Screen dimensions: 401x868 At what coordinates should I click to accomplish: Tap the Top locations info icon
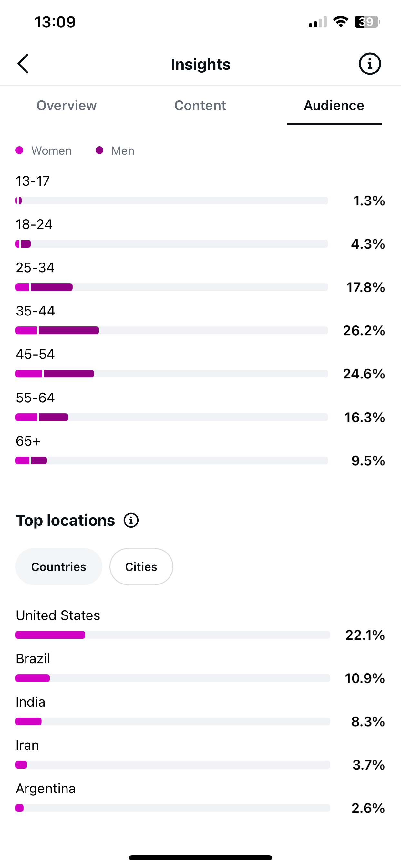[131, 520]
